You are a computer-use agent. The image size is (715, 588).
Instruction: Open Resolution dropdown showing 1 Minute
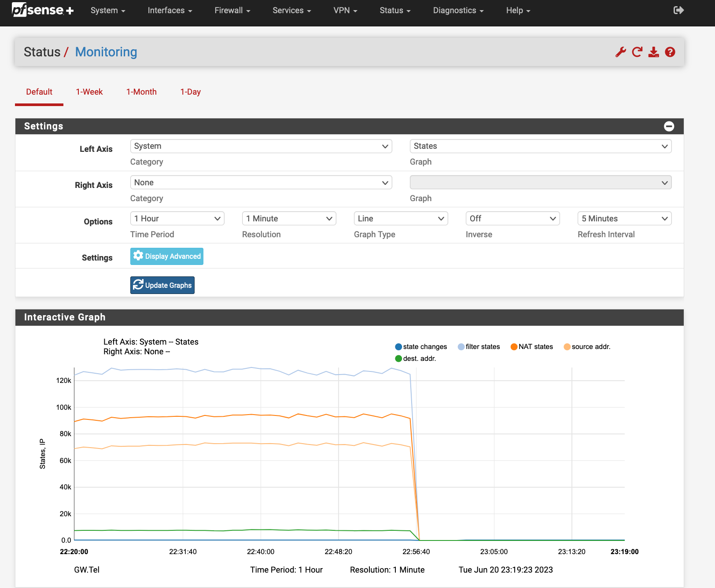[x=289, y=219]
